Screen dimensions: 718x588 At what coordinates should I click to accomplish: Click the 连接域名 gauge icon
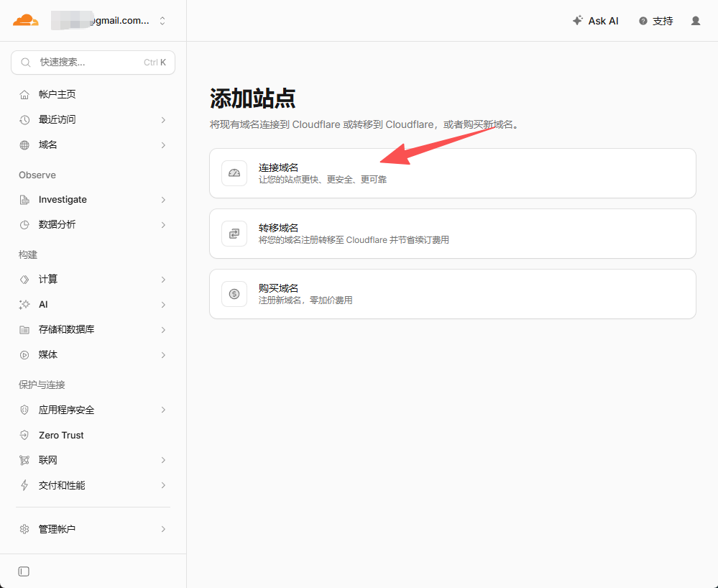coord(234,173)
